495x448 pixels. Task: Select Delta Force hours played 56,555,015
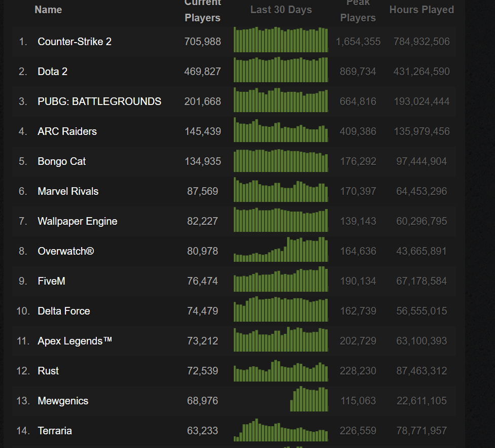point(422,311)
